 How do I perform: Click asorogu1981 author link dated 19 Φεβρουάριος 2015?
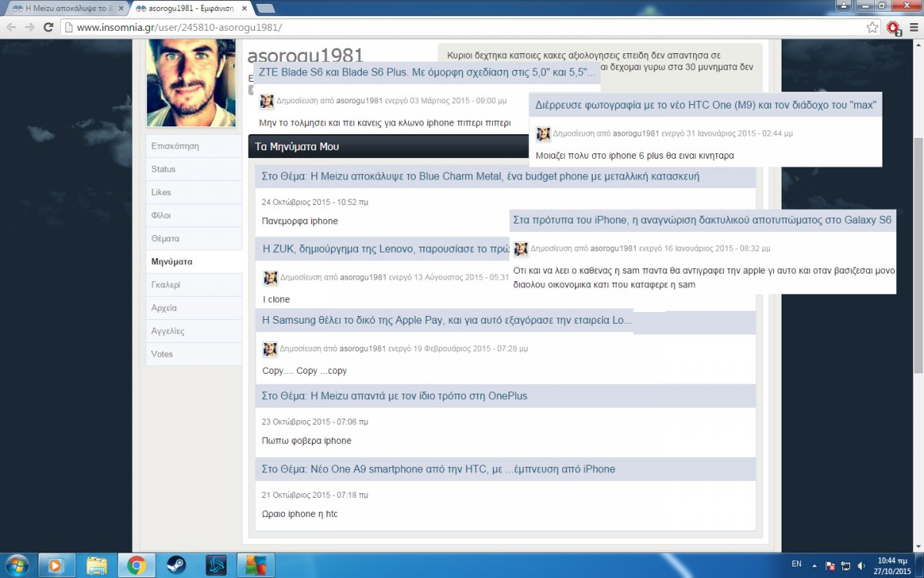coord(363,348)
